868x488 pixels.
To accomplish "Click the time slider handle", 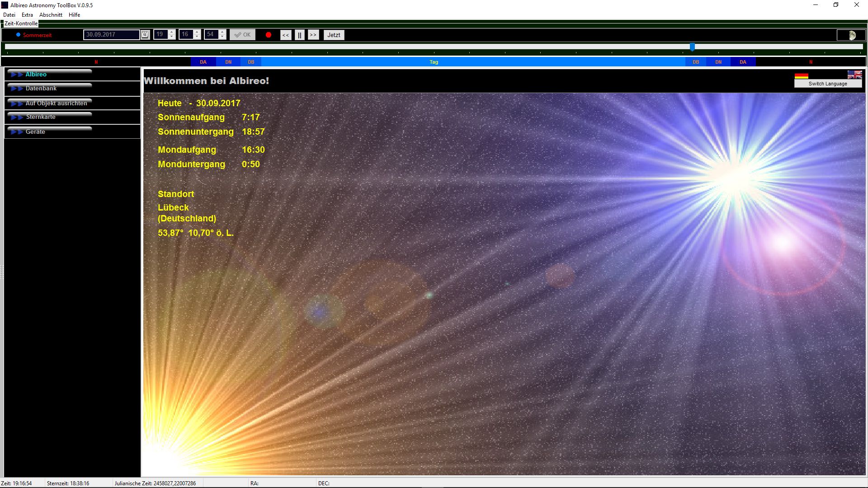I will click(x=692, y=47).
